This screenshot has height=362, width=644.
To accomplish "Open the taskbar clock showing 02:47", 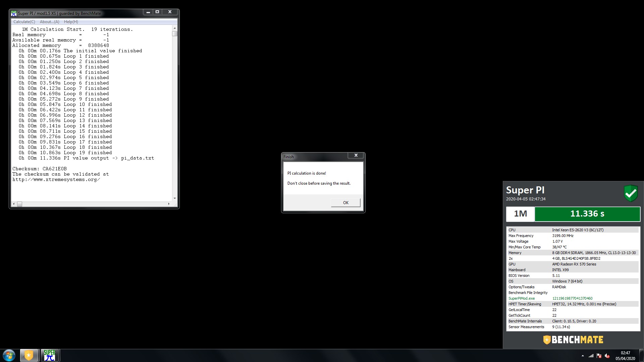I will pos(625,356).
